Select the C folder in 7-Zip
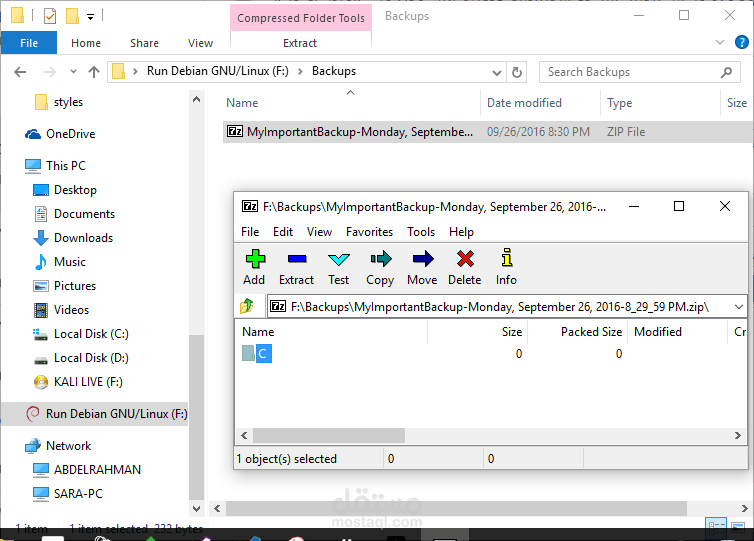This screenshot has height=541, width=754. pyautogui.click(x=257, y=353)
